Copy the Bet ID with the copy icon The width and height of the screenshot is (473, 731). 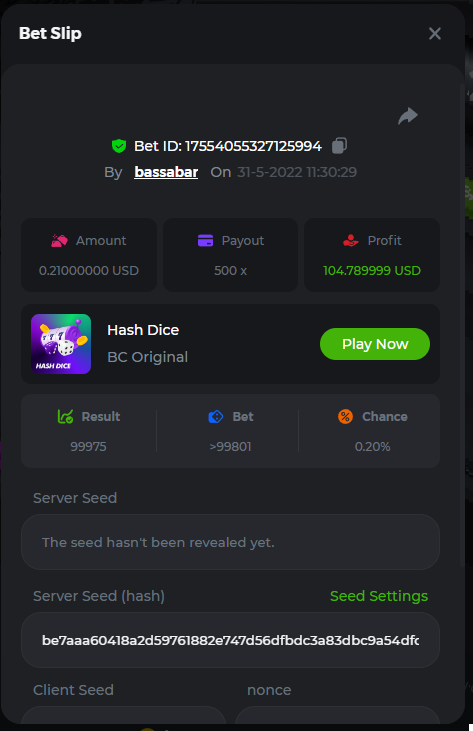pyautogui.click(x=339, y=146)
